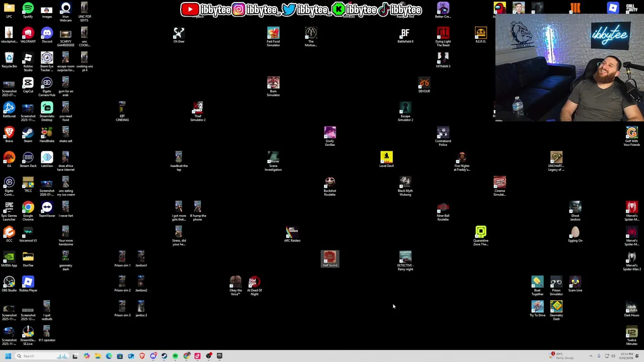Open Buckshot Roulette desktop shortcut

pyautogui.click(x=330, y=187)
